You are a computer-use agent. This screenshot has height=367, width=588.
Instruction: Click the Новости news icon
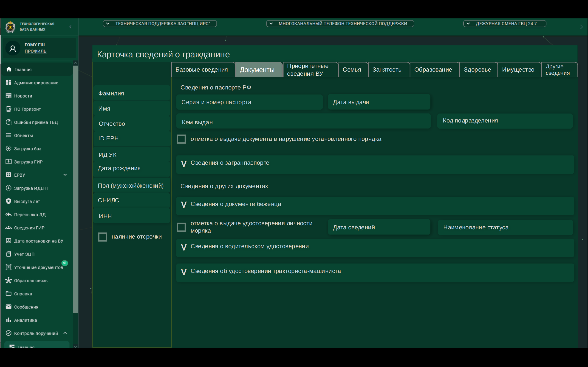pyautogui.click(x=8, y=96)
